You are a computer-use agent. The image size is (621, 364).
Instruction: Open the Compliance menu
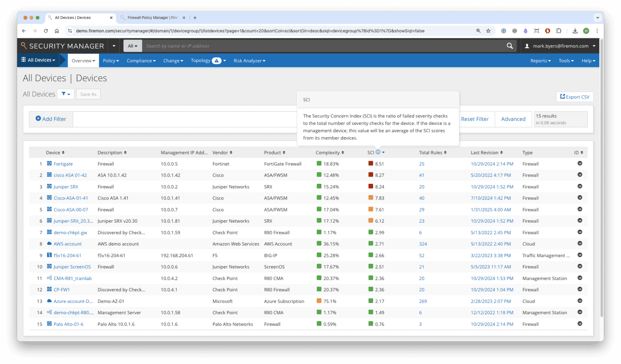click(141, 61)
